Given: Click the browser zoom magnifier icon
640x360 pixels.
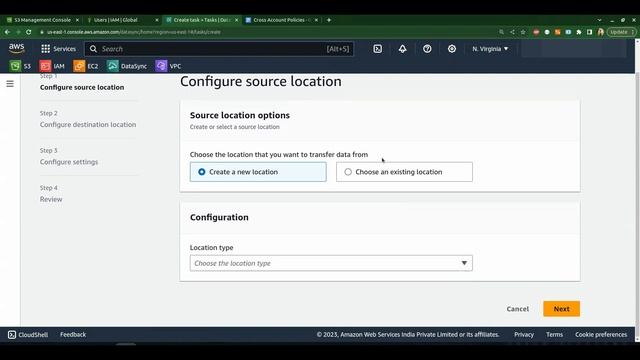Looking at the screenshot, I should point(501,32).
